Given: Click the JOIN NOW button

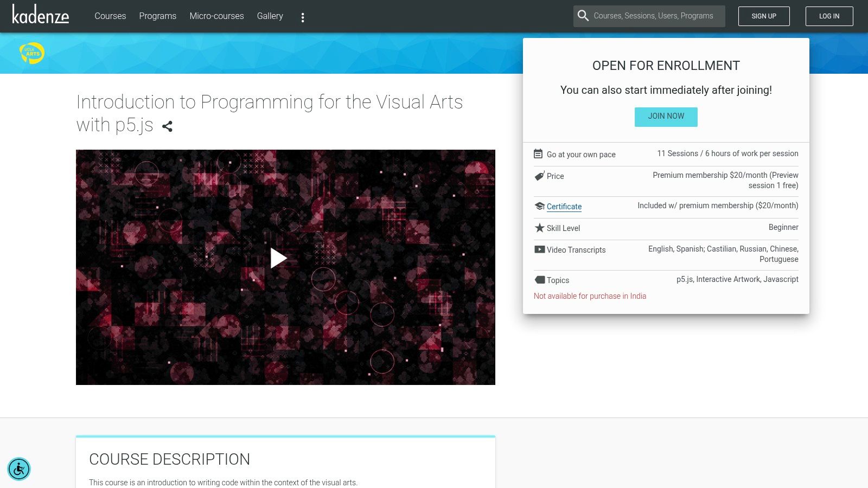Looking at the screenshot, I should point(666,117).
